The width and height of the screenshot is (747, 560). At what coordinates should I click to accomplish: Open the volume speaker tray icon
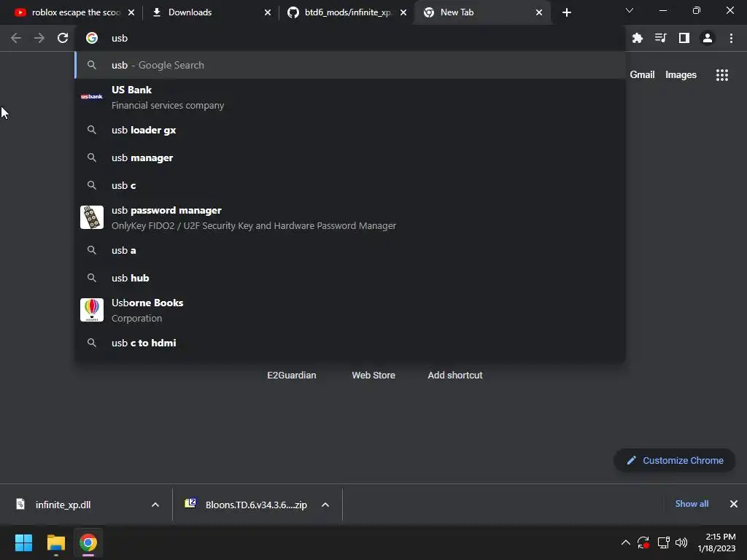(x=681, y=542)
